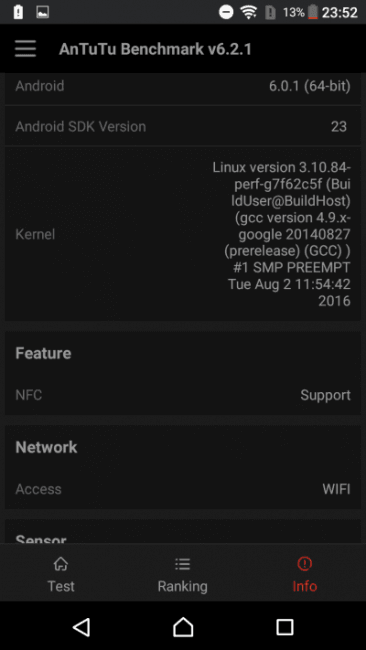Tap the battery percentage indicator
Screen dimensions: 366x650
tap(294, 13)
